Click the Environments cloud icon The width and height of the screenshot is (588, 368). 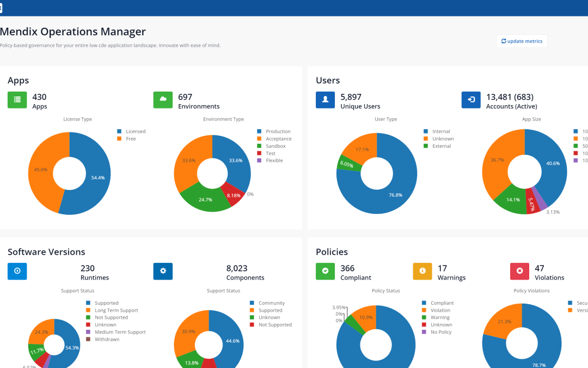(x=163, y=100)
